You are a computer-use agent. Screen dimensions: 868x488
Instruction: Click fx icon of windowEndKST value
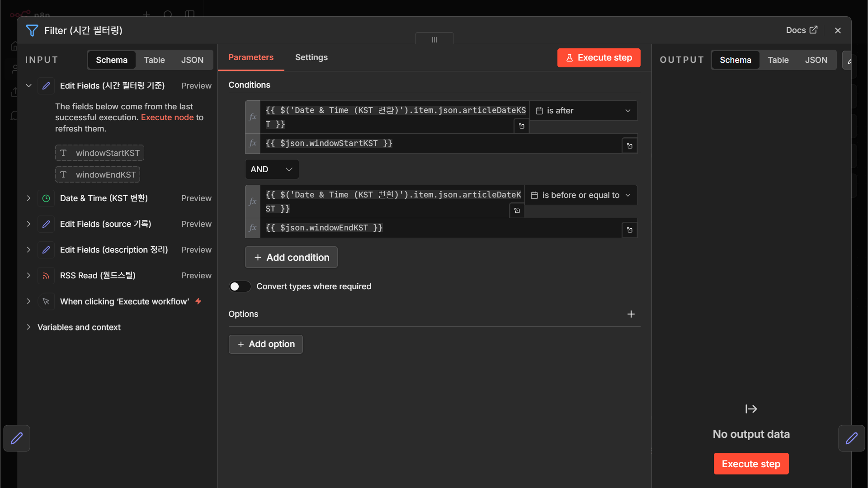(x=253, y=228)
